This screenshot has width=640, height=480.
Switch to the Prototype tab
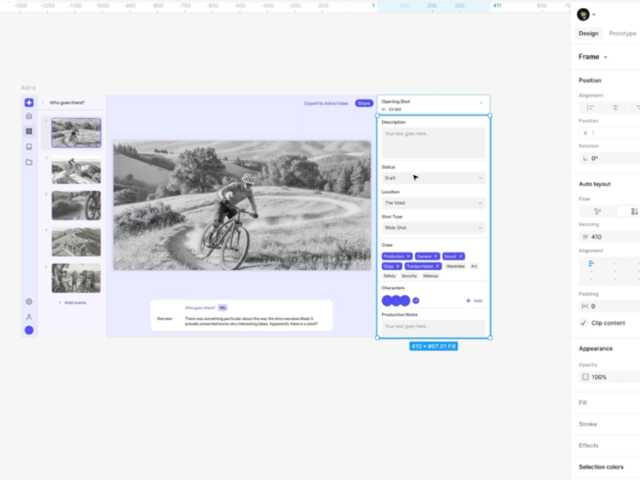click(622, 33)
